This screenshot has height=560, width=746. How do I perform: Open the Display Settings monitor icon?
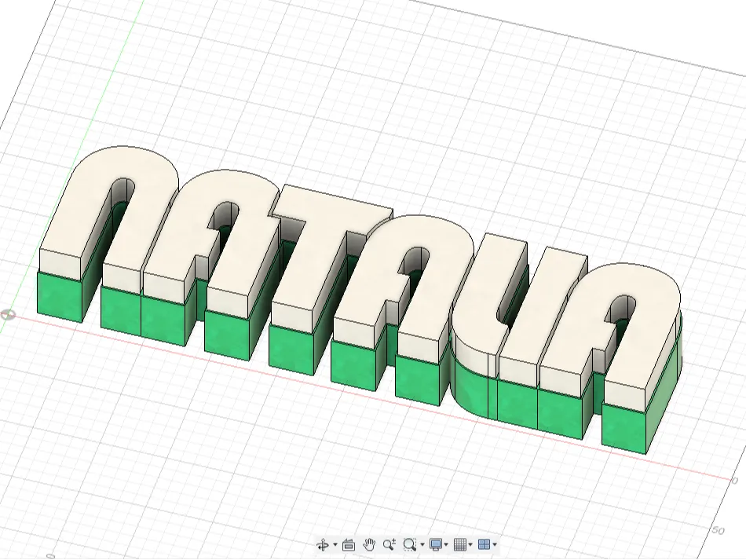435,545
